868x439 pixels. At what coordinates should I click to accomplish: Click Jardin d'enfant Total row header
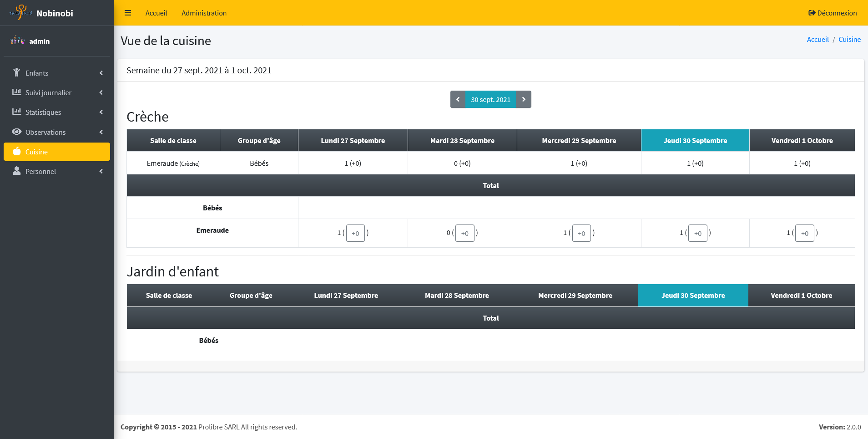coord(491,318)
